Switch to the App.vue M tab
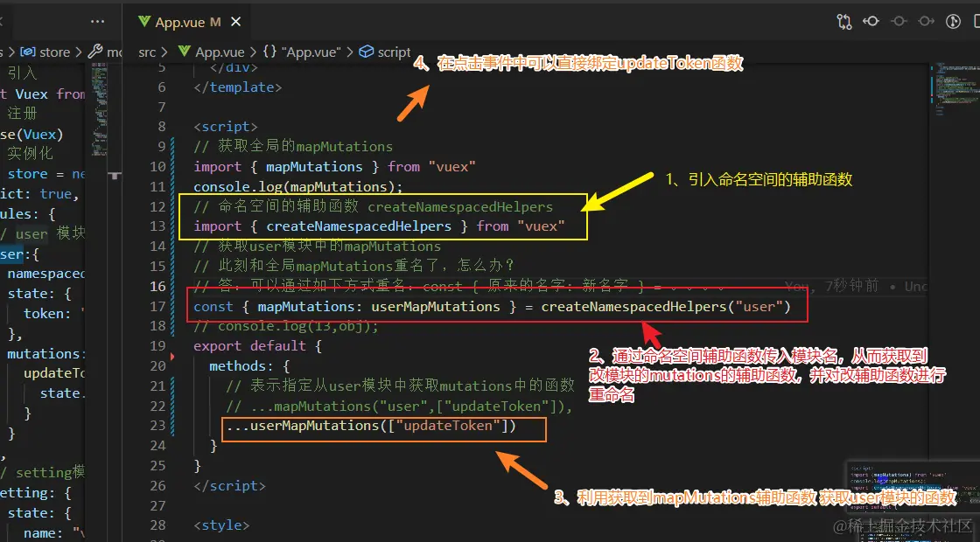 click(188, 22)
